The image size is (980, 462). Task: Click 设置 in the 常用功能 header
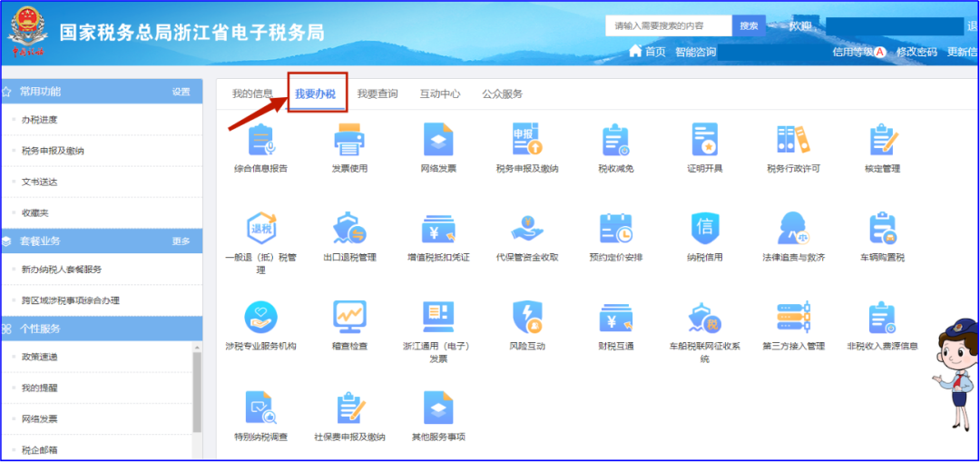point(181,92)
